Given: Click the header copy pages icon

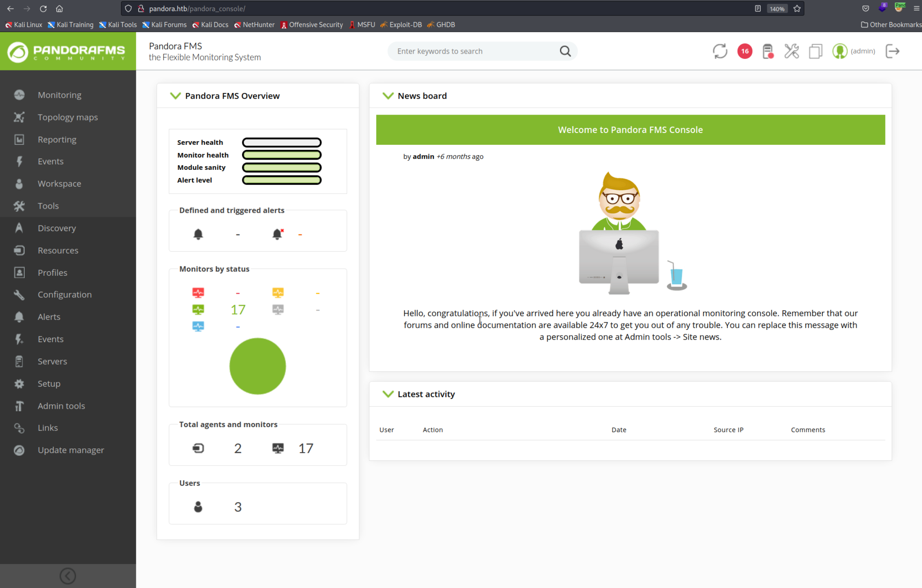Looking at the screenshot, I should 816,51.
